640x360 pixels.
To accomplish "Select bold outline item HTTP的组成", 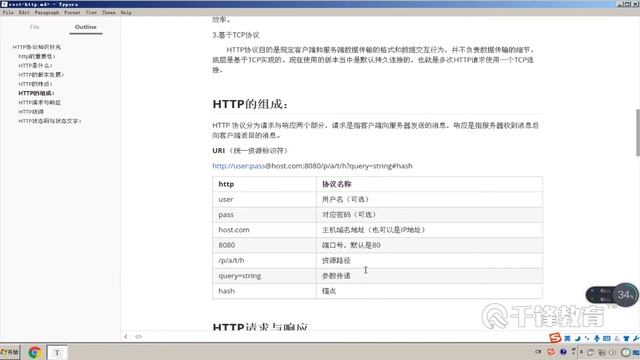I will 36,93.
